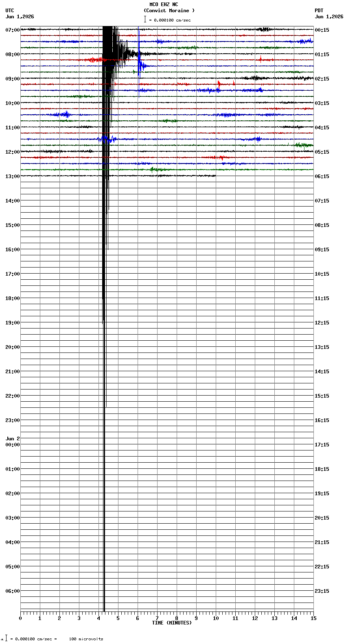The image size is (346, 644).
Task: Click the UTC time label '09:00'
Action: tap(13, 79)
